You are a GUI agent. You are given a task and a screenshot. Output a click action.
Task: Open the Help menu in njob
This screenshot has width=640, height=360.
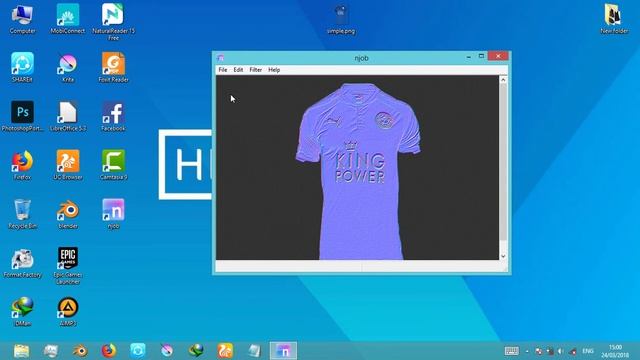pyautogui.click(x=274, y=70)
